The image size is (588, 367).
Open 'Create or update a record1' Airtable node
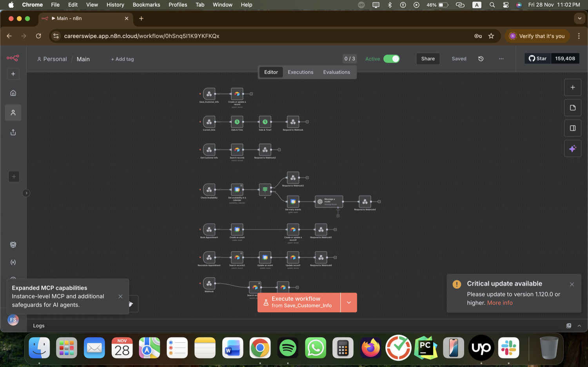tap(293, 230)
